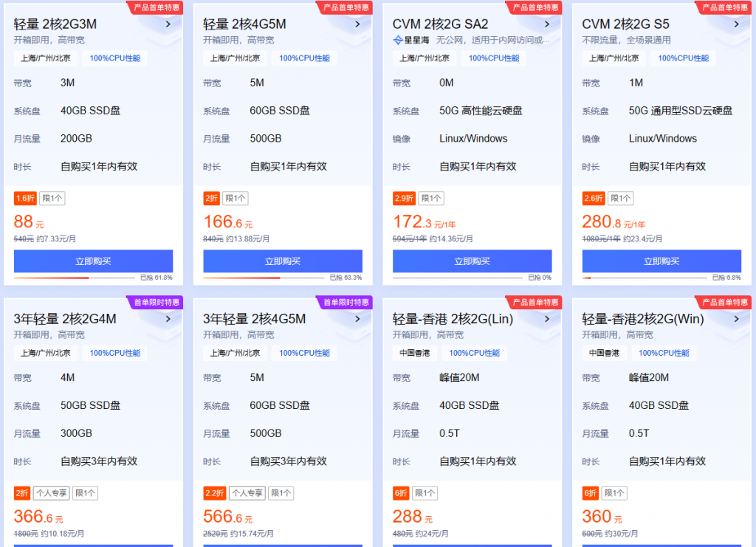This screenshot has height=547, width=756.
Task: Click 不限流量，全场景通用 description
Action: pyautogui.click(x=626, y=40)
